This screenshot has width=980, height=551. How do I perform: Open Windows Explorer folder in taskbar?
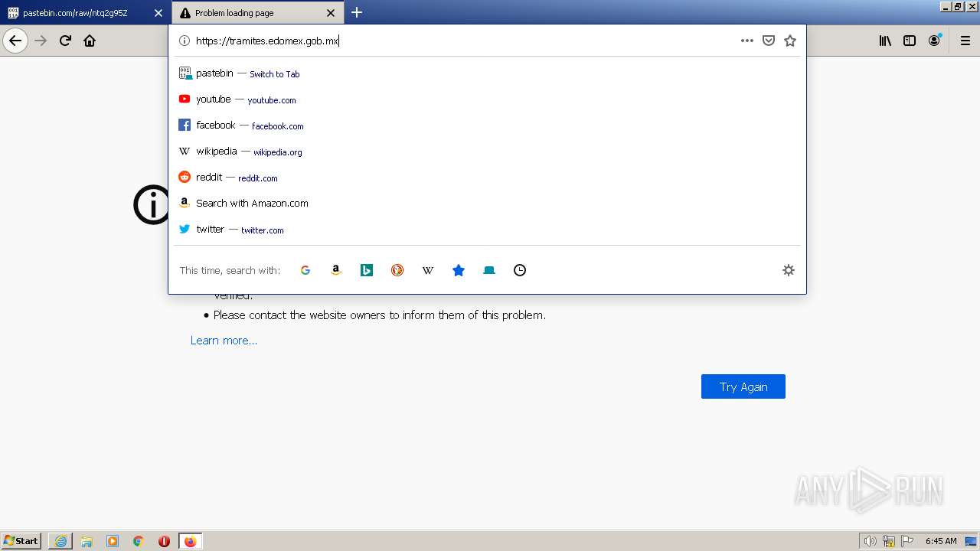click(x=87, y=541)
